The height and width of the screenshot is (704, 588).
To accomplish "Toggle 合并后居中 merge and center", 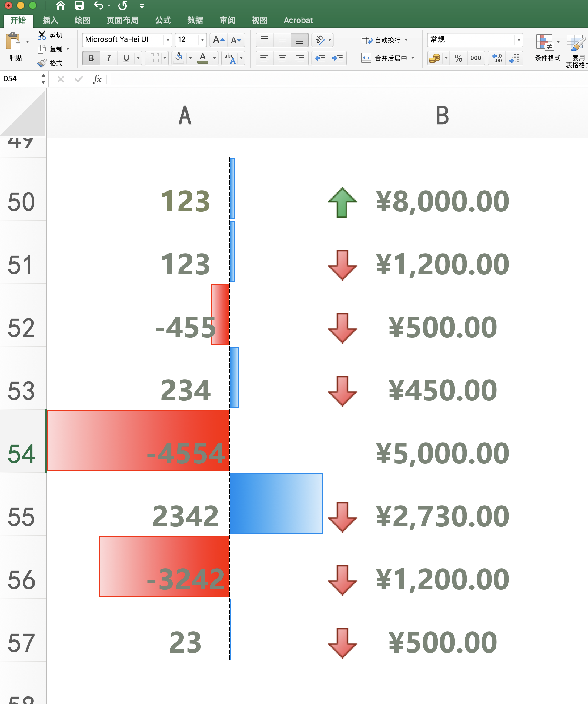I will click(389, 58).
